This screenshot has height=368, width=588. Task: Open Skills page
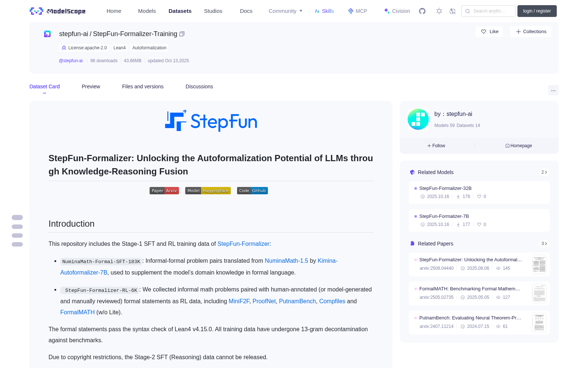tap(325, 11)
